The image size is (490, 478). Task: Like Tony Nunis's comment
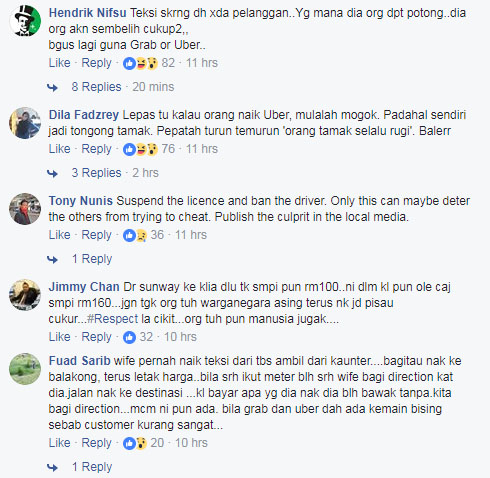(x=60, y=235)
